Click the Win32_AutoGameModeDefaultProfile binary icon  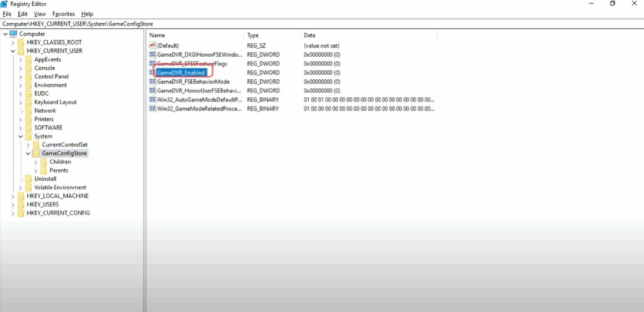pyautogui.click(x=152, y=99)
